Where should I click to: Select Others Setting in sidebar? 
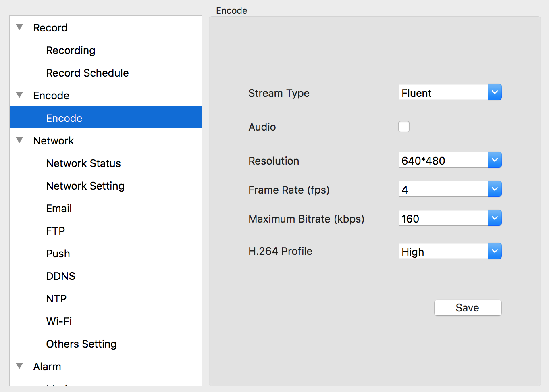(x=81, y=344)
